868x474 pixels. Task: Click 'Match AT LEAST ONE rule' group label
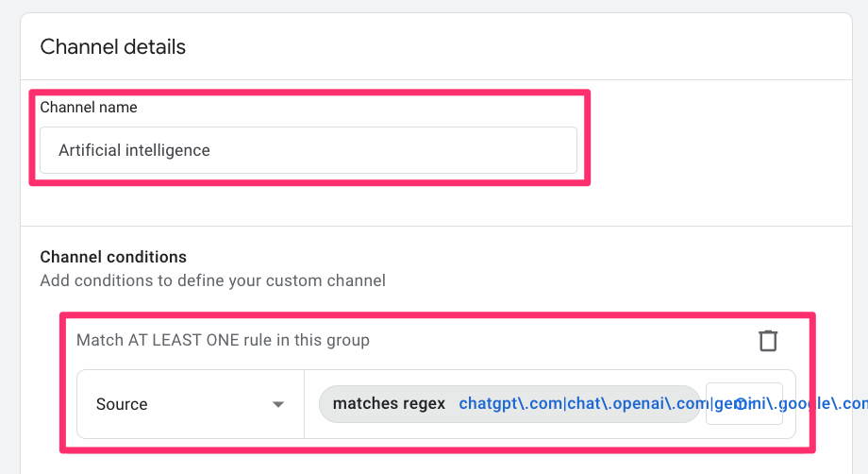223,340
